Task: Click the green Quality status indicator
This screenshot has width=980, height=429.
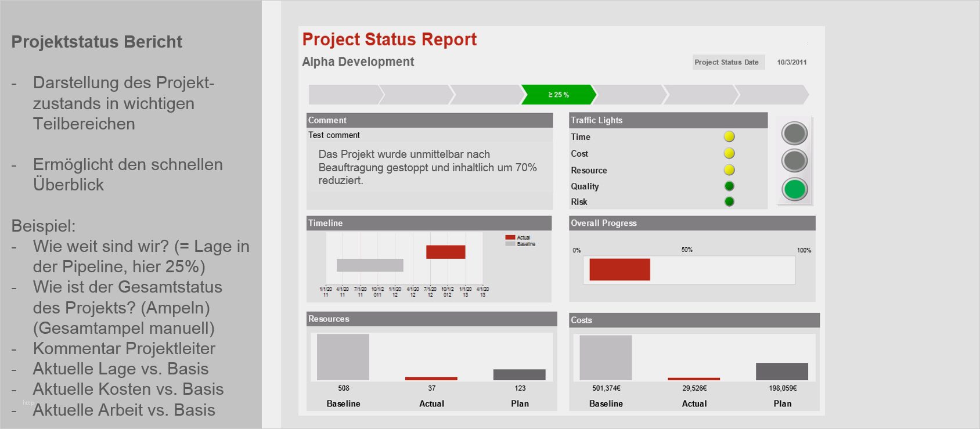Action: [729, 186]
